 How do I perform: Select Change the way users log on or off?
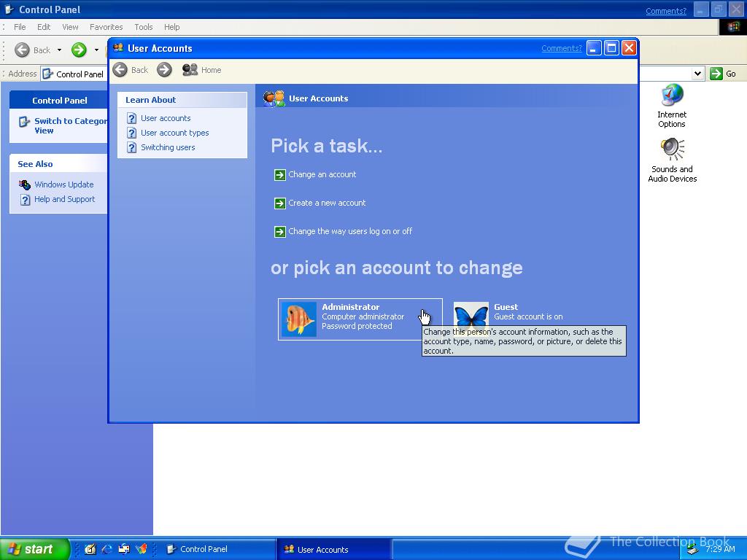[350, 231]
